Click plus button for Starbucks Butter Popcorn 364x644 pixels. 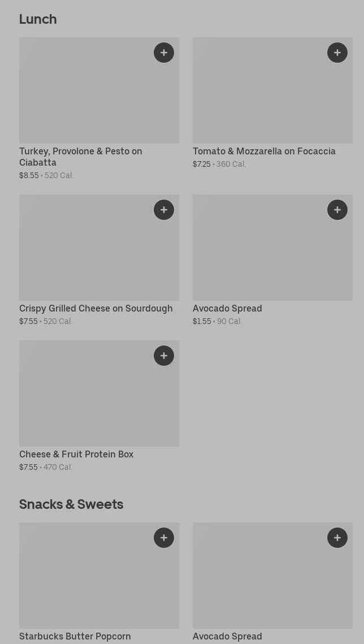tap(164, 538)
